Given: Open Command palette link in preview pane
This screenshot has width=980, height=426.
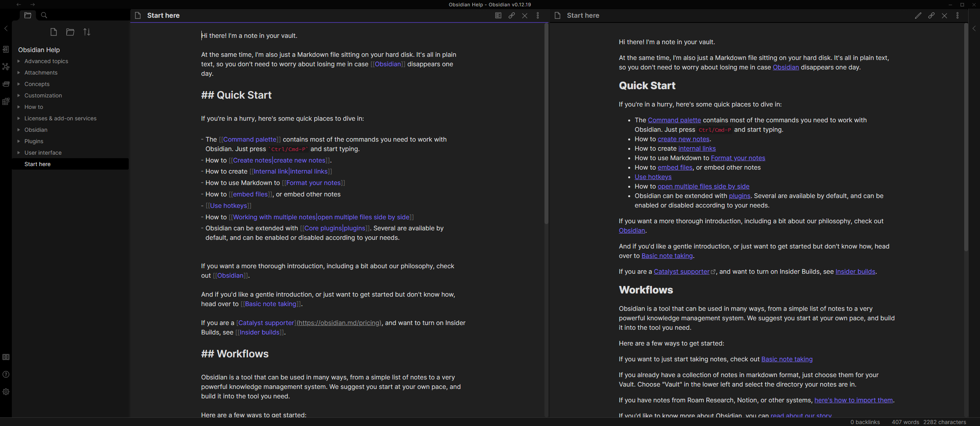Looking at the screenshot, I should click(x=674, y=120).
